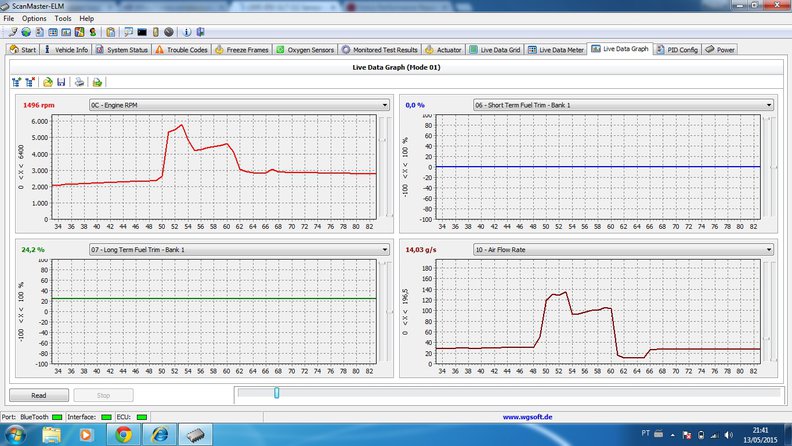792x446 pixels.
Task: Open the Long Term Fuel Trim dropdown
Action: coord(238,249)
